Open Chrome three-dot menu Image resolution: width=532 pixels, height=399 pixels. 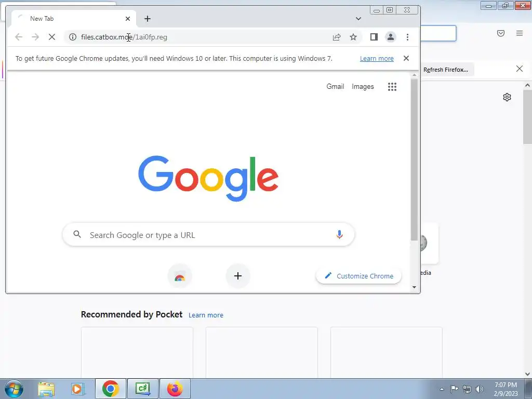click(407, 37)
